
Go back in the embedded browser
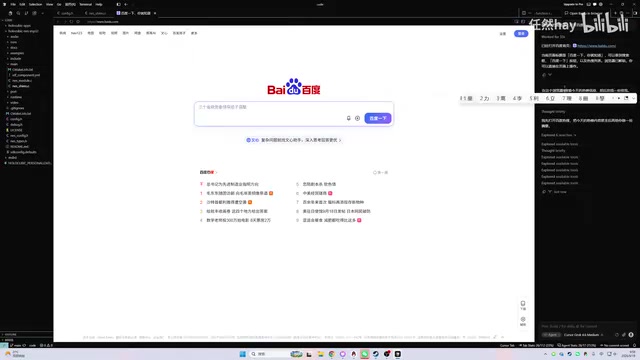[x=58, y=22]
